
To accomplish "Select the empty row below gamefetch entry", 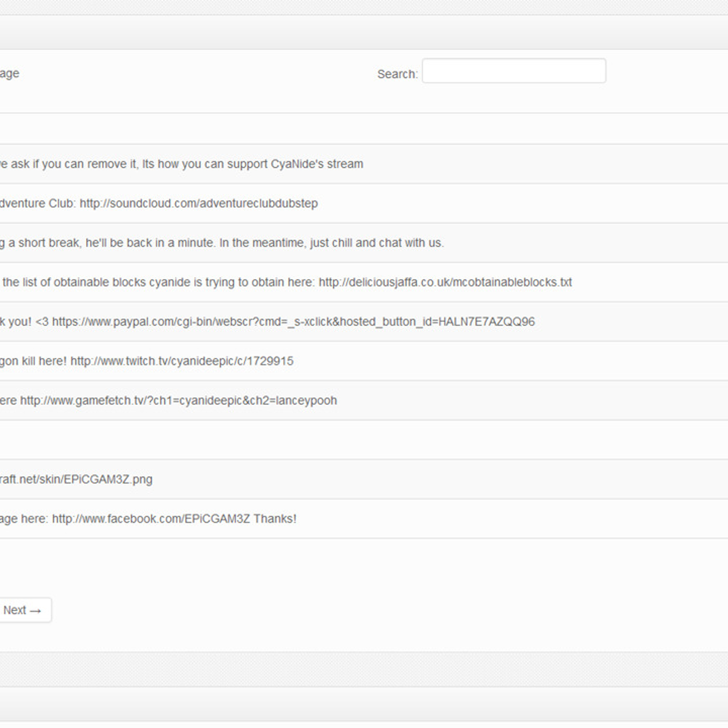I will 364,440.
